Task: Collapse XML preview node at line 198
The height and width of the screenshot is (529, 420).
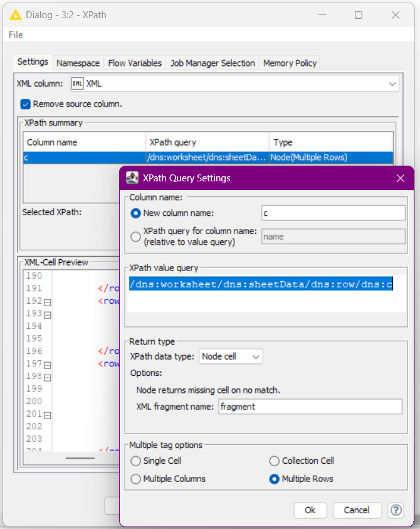Action: [48, 378]
